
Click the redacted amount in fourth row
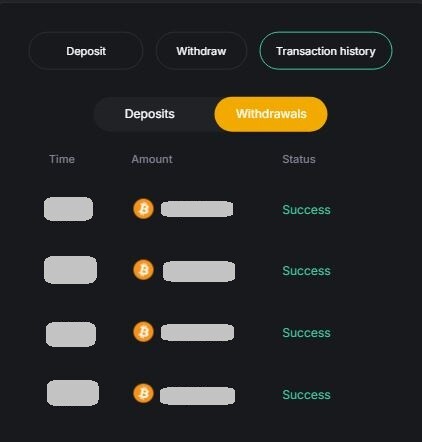(197, 396)
